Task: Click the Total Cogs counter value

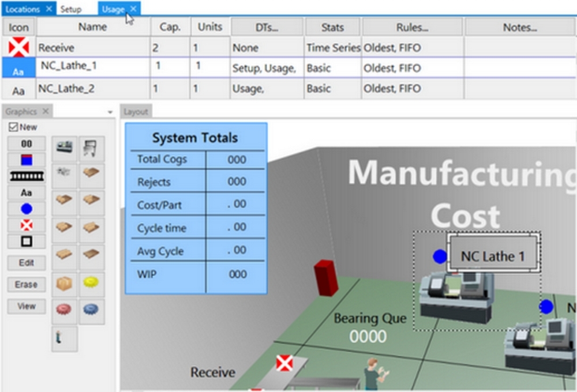Action: [237, 160]
